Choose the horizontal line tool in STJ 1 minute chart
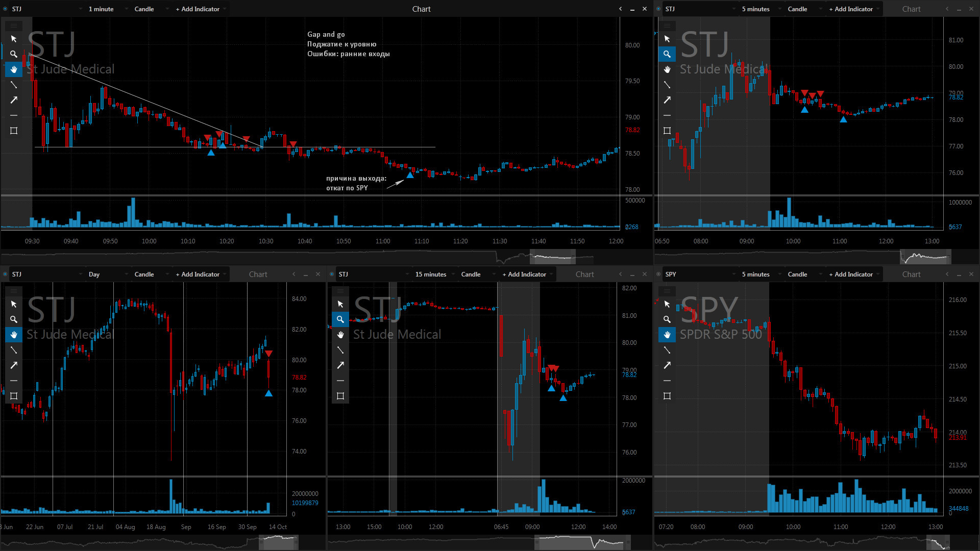This screenshot has height=551, width=980. 14,115
